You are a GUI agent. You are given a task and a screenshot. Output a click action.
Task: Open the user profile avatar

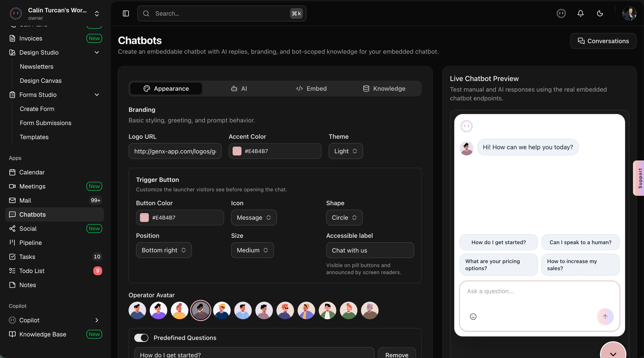click(x=629, y=13)
